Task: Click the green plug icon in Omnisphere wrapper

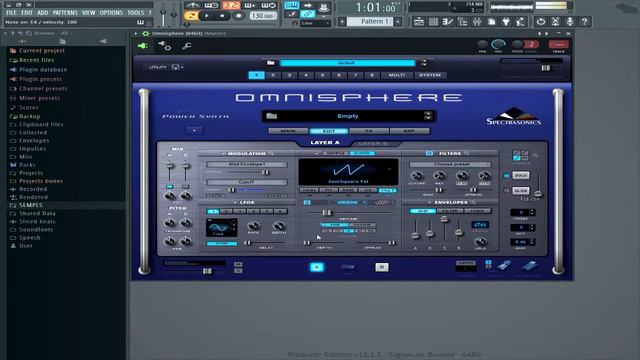Action: (x=142, y=46)
